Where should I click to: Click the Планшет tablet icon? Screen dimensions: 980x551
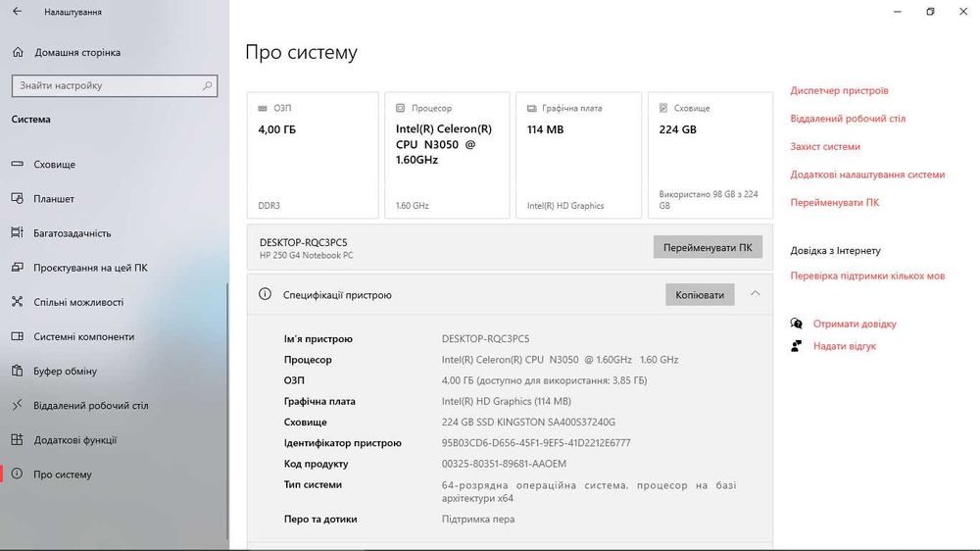18,198
